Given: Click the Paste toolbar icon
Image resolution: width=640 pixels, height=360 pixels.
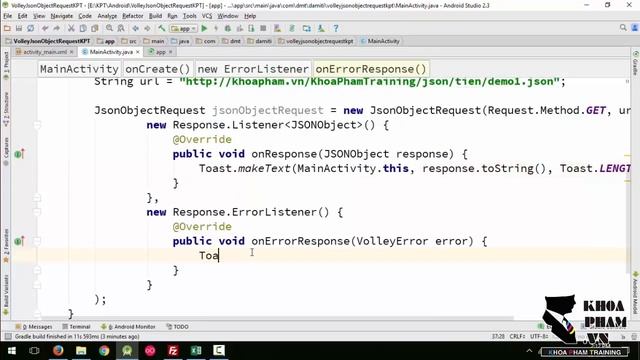Looking at the screenshot, I should pyautogui.click(x=95, y=28).
